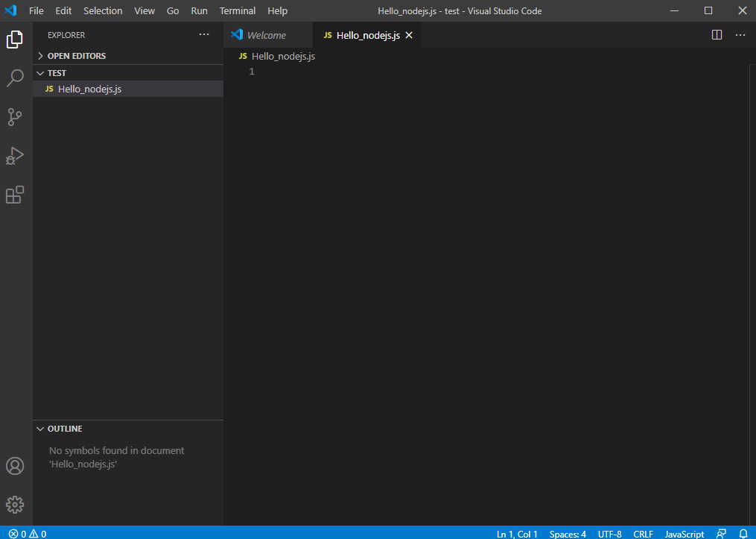Screen dimensions: 756x539
Task: Open the Search view icon
Action: point(15,78)
